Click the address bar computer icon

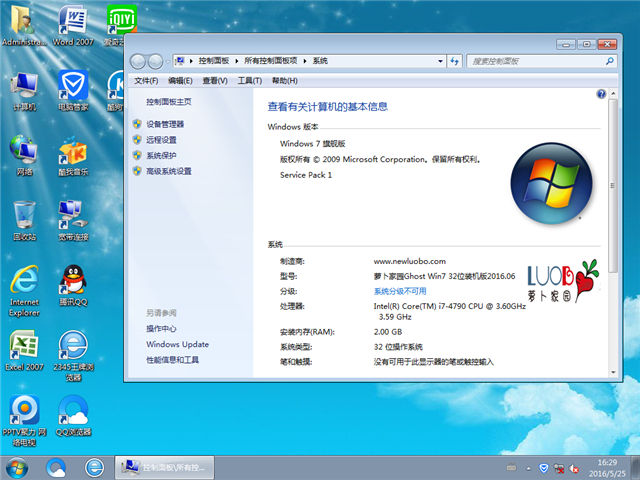(x=180, y=61)
